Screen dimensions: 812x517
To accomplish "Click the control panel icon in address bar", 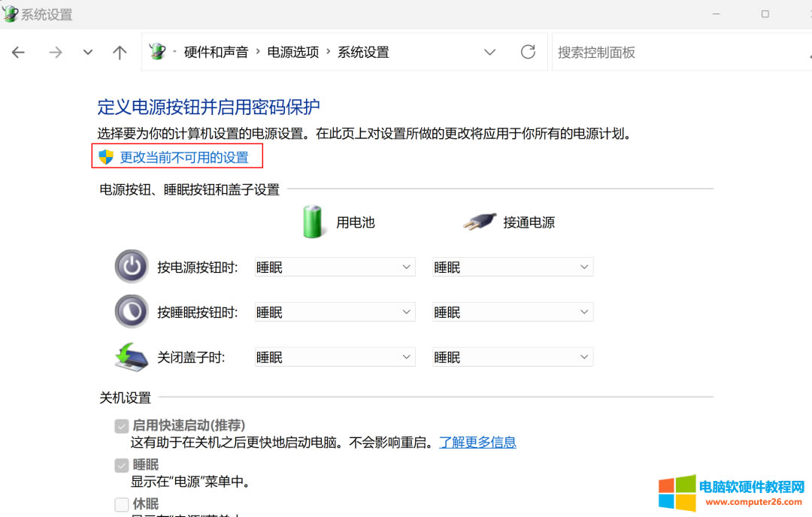I will (x=158, y=52).
